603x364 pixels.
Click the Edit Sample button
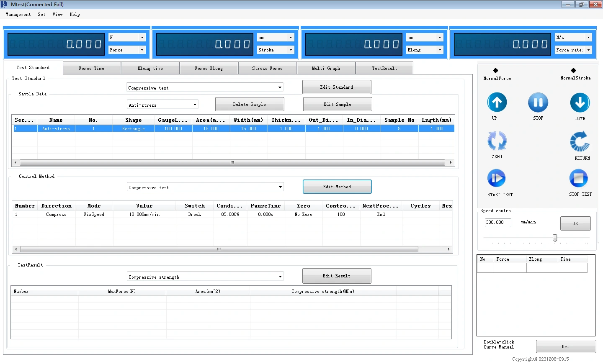click(x=338, y=104)
